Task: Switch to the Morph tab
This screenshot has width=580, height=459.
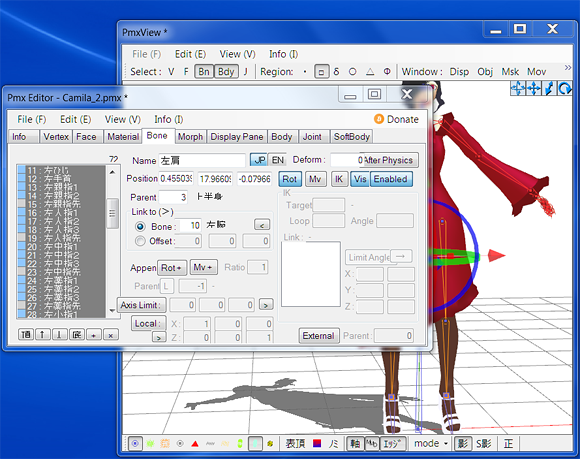Action: [190, 136]
